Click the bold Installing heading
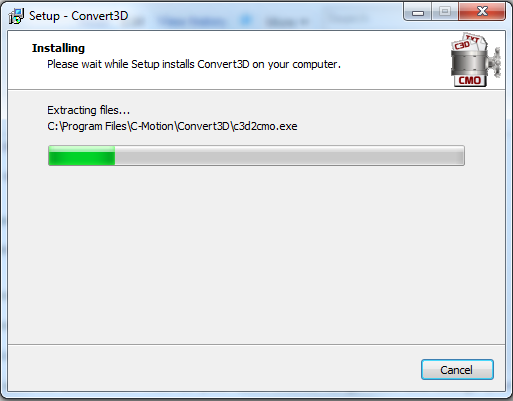Image resolution: width=513 pixels, height=401 pixels. coord(58,48)
